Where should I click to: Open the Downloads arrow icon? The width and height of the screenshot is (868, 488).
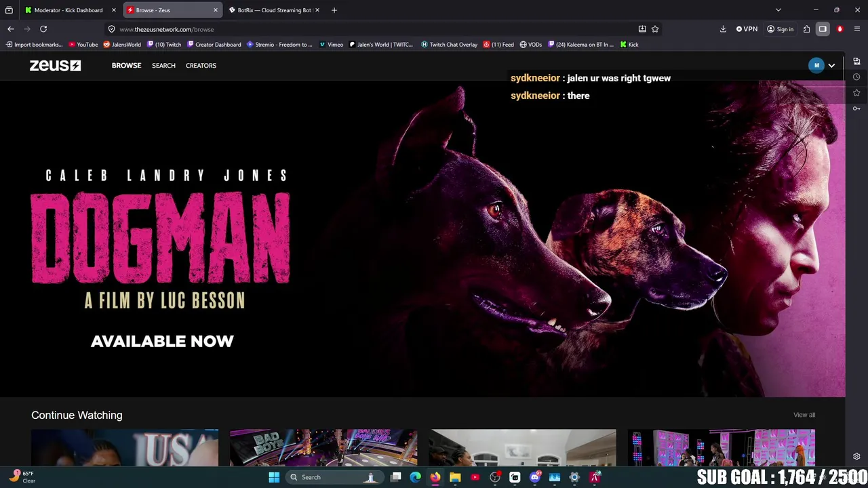point(723,29)
